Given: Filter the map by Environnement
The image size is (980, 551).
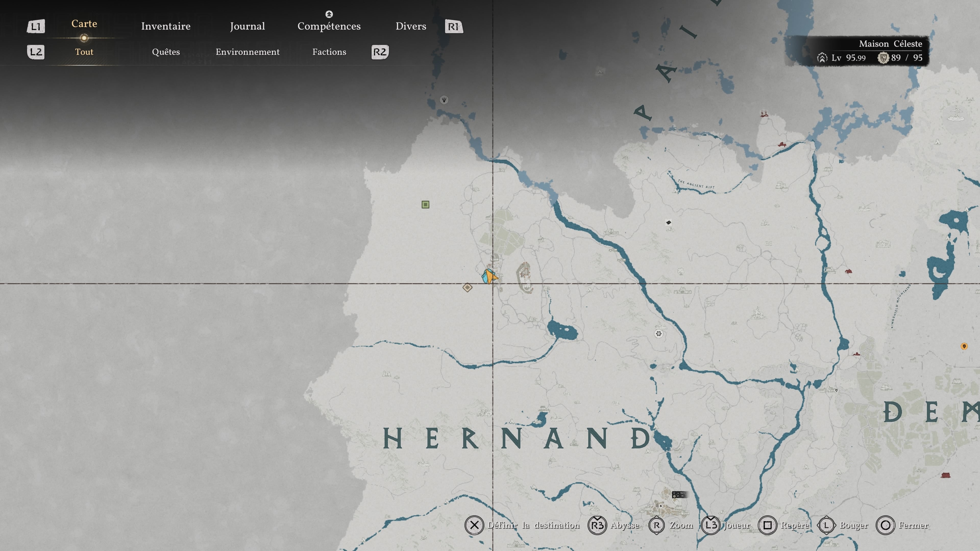Looking at the screenshot, I should [x=248, y=52].
